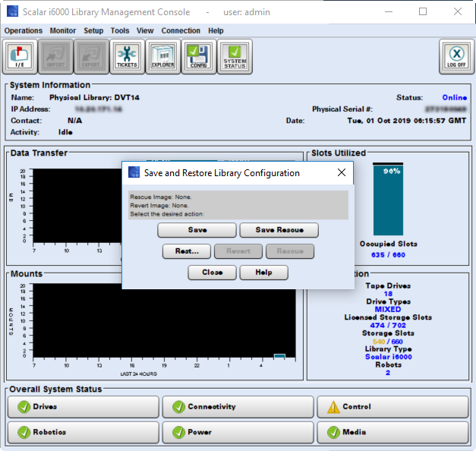This screenshot has height=451, width=476.
Task: Click the Log Off toolbar icon
Action: click(456, 56)
